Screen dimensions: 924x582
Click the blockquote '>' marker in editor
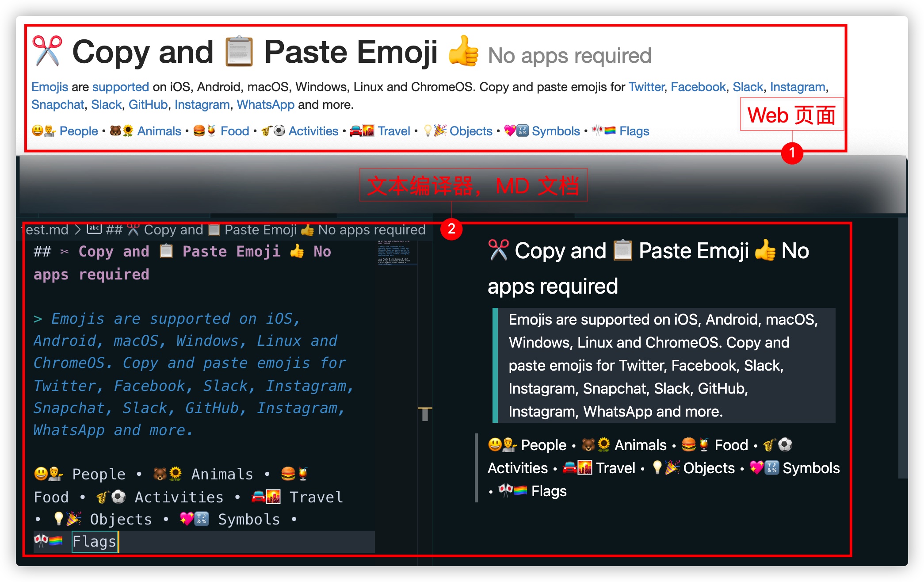[x=38, y=319]
